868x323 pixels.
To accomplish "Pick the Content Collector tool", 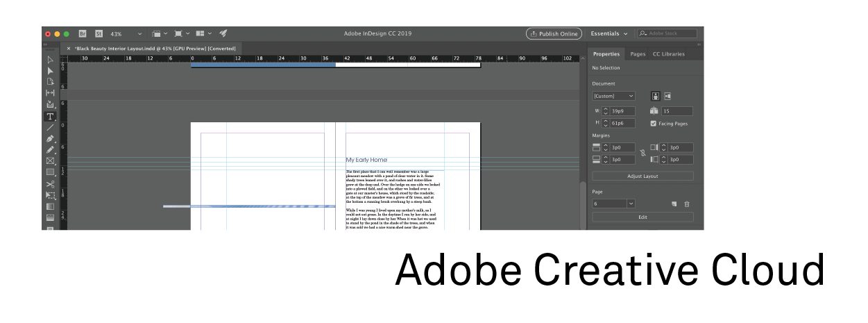I will [50, 104].
